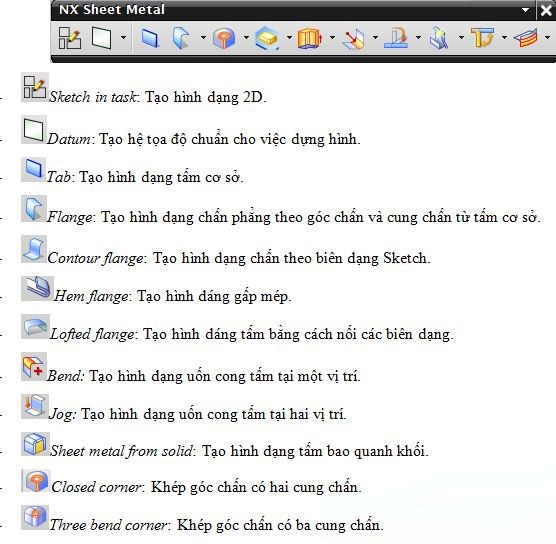The image size is (556, 544).
Task: Click description 'Khép góc chấn có ba cung chấn.'
Action: (280, 525)
